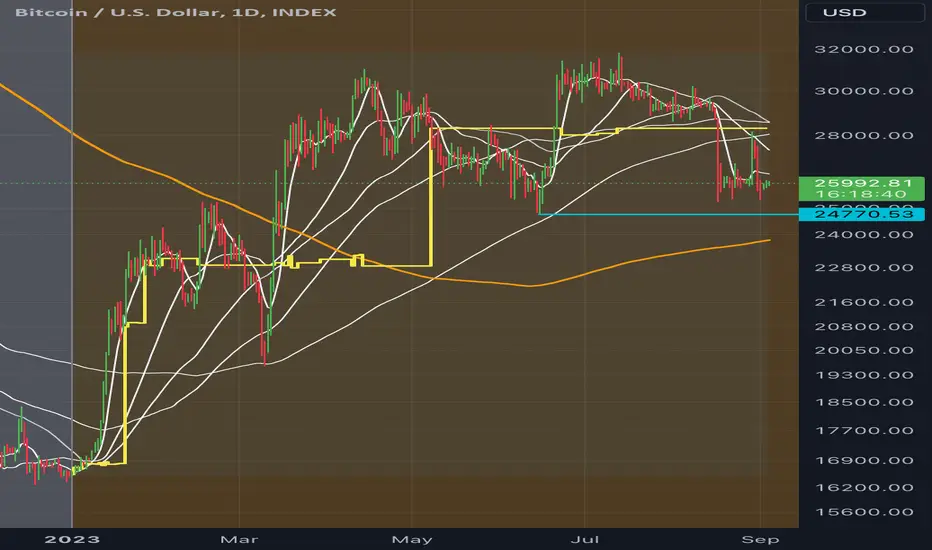Screen dimensions: 932x550
Task: Click the May time axis label
Action: pyautogui.click(x=412, y=539)
